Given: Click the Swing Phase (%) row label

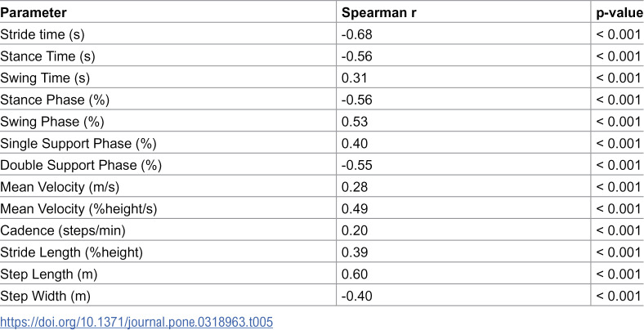Looking at the screenshot, I should click(x=52, y=122).
